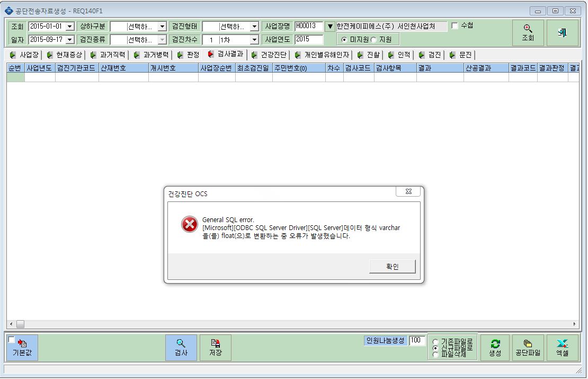Click the 인원나눔생성 number input field

point(416,340)
